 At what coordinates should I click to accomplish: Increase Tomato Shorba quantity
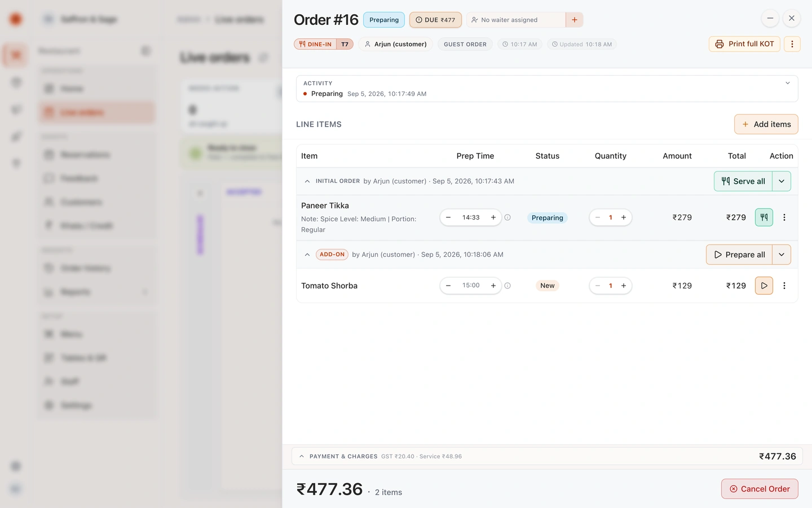point(624,286)
